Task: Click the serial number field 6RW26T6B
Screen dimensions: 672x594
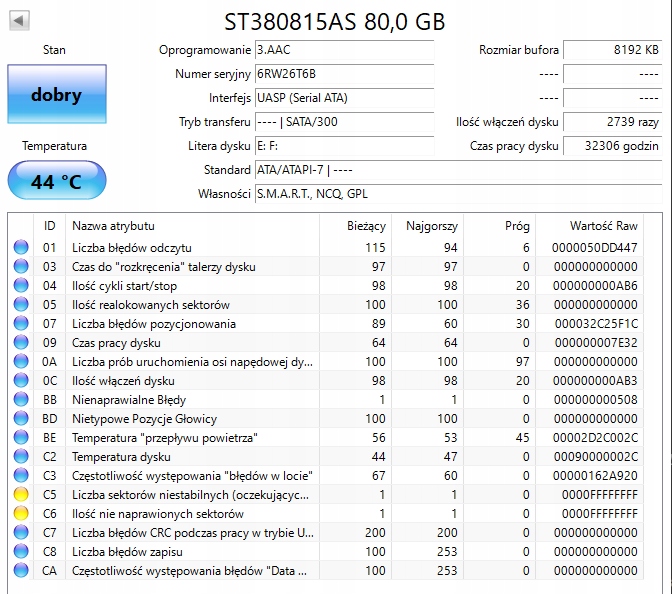Action: (x=344, y=74)
